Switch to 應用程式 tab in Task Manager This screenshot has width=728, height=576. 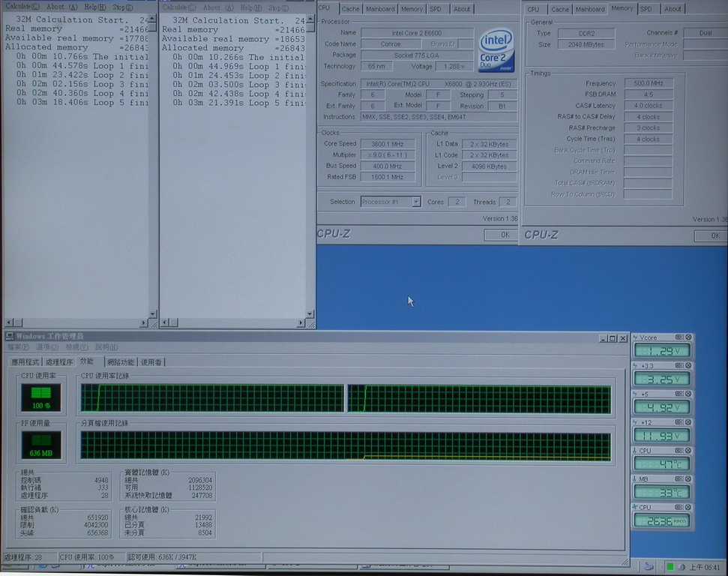pos(25,362)
